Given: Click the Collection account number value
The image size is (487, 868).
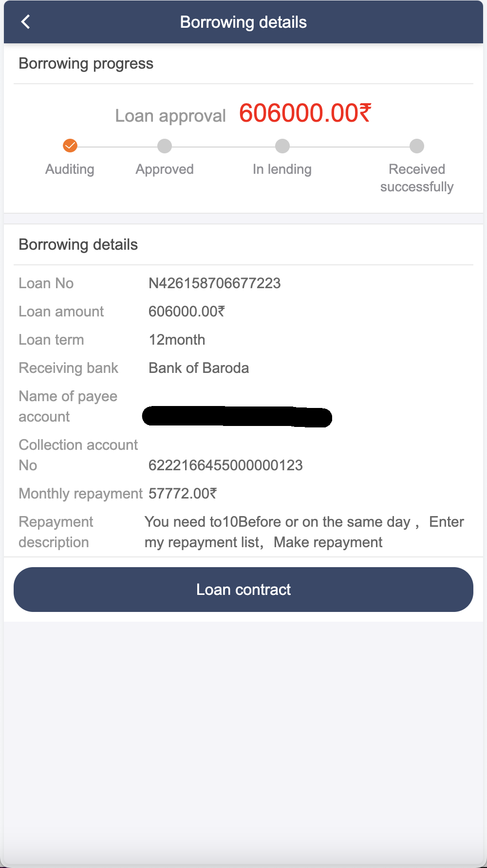Looking at the screenshot, I should click(225, 465).
